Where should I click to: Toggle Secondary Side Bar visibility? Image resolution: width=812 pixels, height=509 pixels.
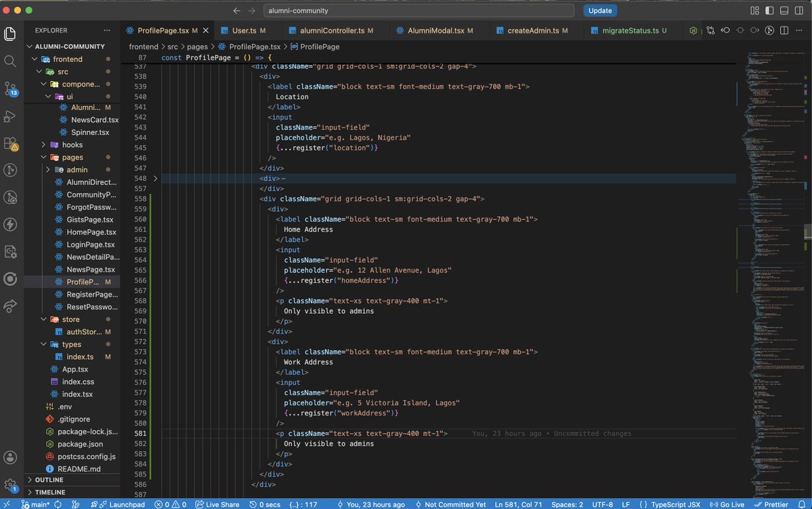[799, 10]
